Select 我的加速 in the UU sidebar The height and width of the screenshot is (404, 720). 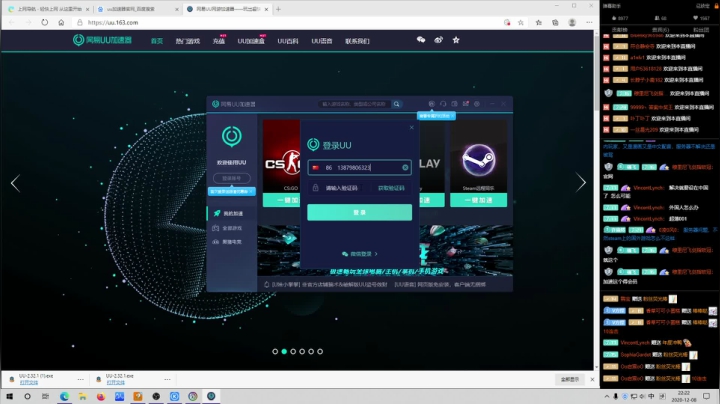pos(232,213)
